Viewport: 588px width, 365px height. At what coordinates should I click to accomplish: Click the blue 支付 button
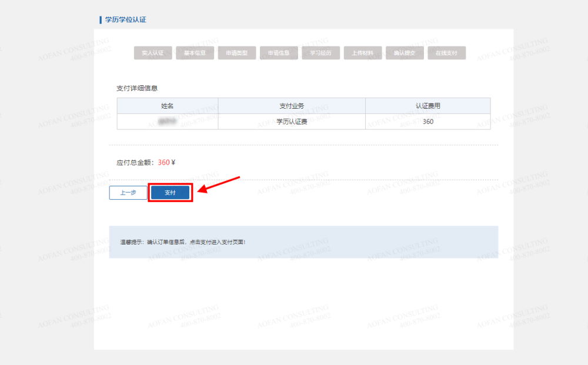170,192
